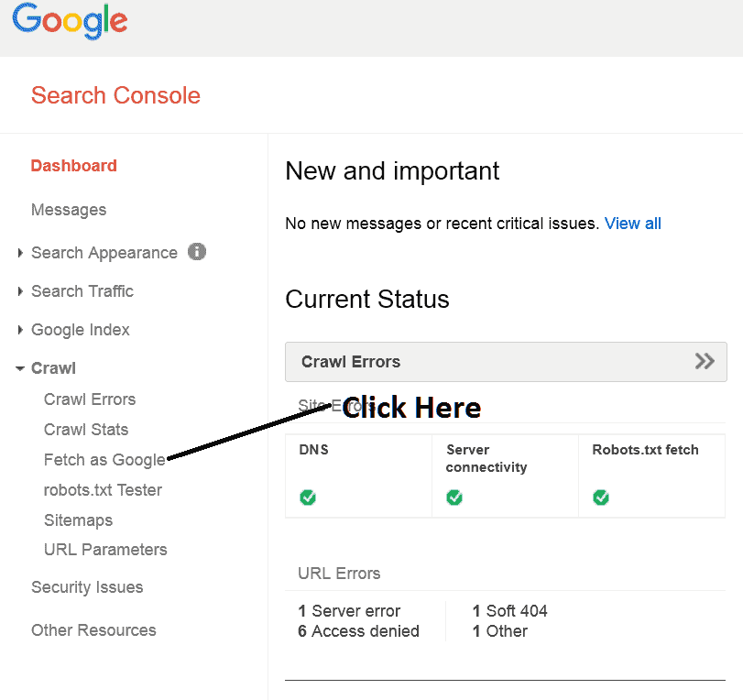Viewport: 743px width, 700px height.
Task: Click the Robots.txt fetch green checkmark
Action: pos(601,498)
